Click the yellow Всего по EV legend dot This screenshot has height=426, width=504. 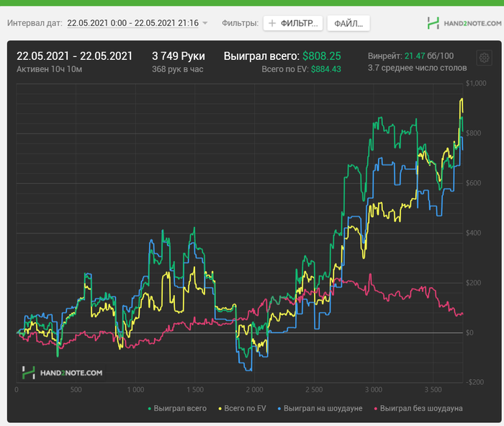click(x=220, y=409)
